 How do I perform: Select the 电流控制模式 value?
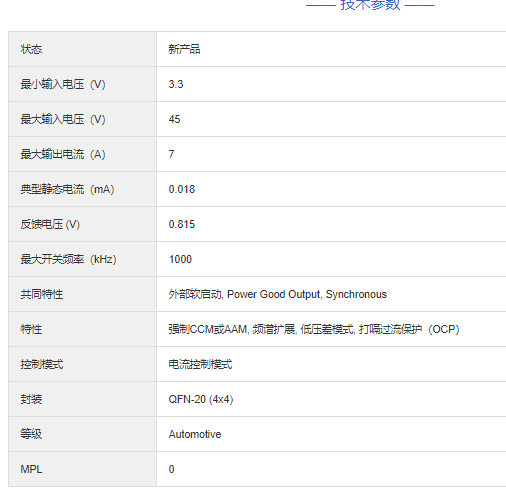[x=200, y=364]
